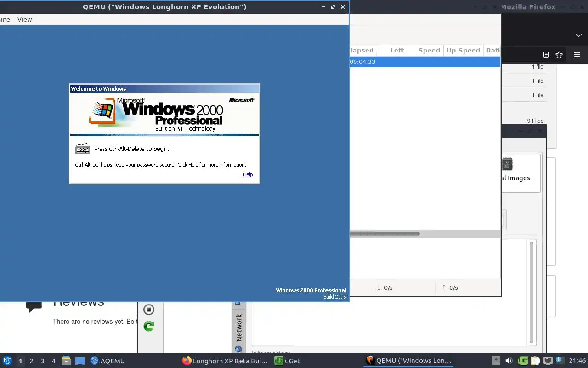Activate the Longhorn XP Beta Firefox taskbar entry
Viewport: 588px width, 368px height.
pos(225,361)
